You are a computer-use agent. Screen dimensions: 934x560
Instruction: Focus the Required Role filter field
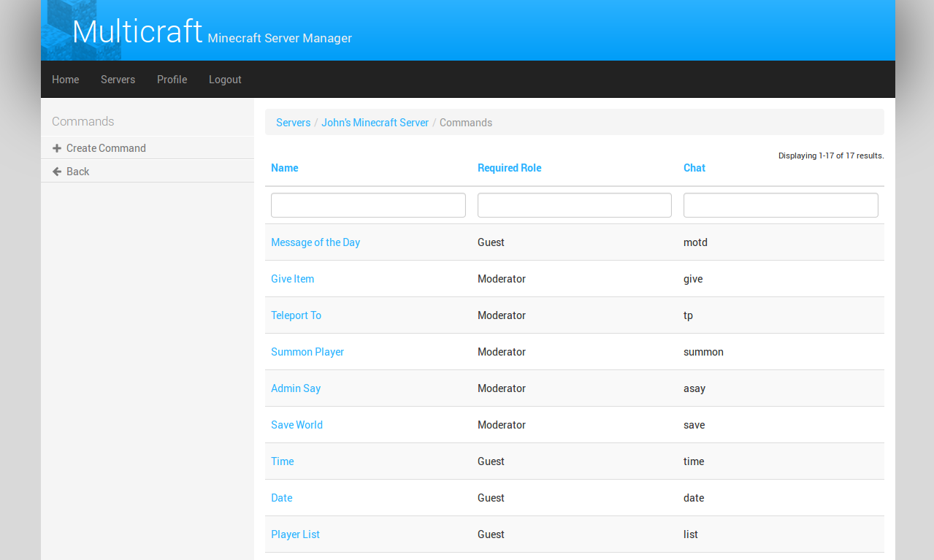(x=575, y=205)
